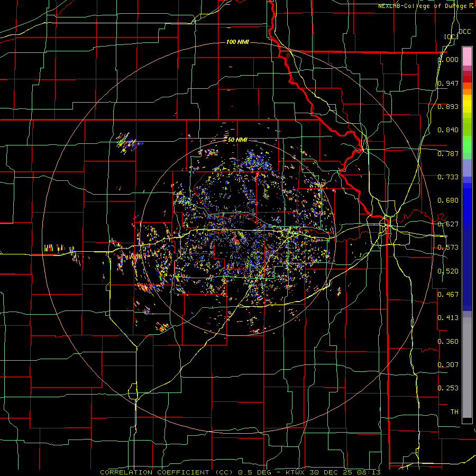The image size is (476, 476).
Task: Click the Correlation Coefficient caption at bottom
Action: (241, 472)
